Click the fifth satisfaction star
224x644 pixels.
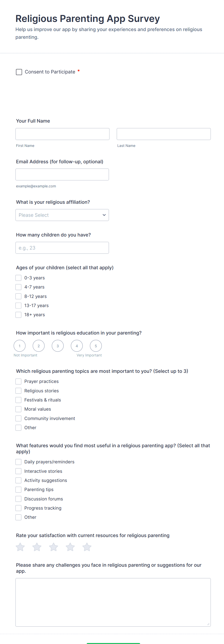pyautogui.click(x=87, y=547)
